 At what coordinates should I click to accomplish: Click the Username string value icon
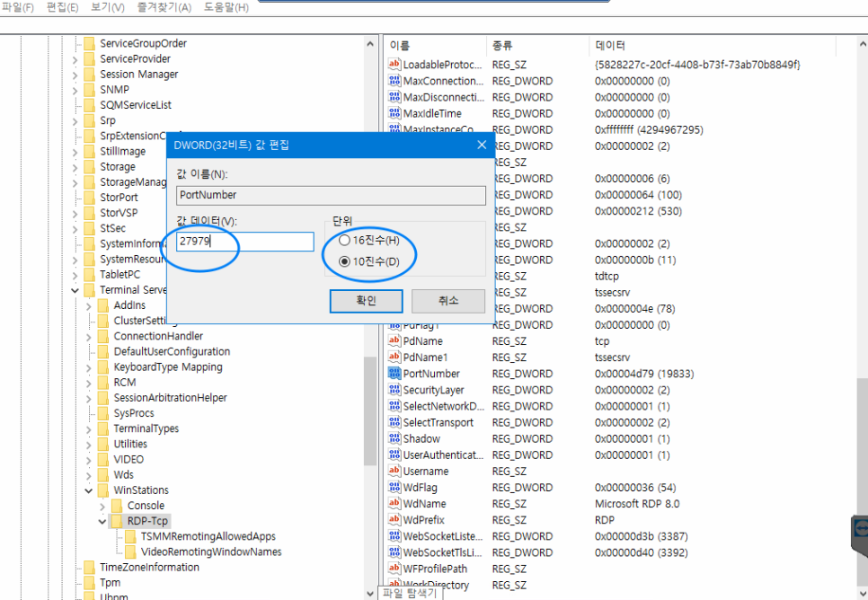pos(394,471)
